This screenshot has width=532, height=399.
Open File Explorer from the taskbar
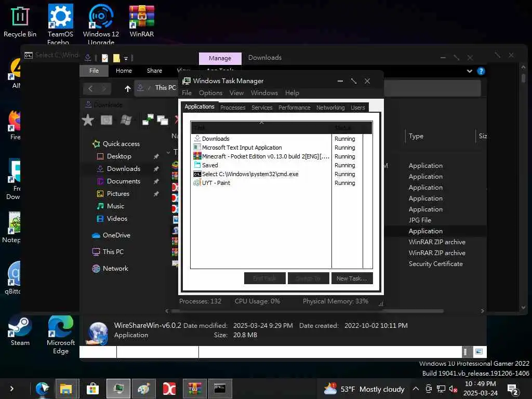67,389
